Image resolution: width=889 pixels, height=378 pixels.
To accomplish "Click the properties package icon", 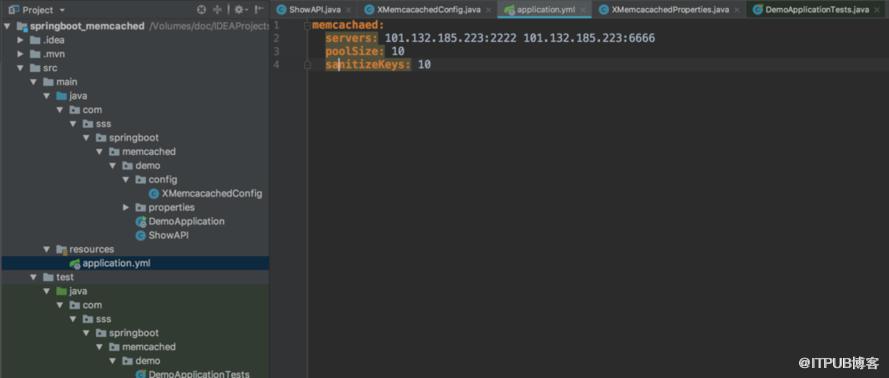I will point(140,207).
